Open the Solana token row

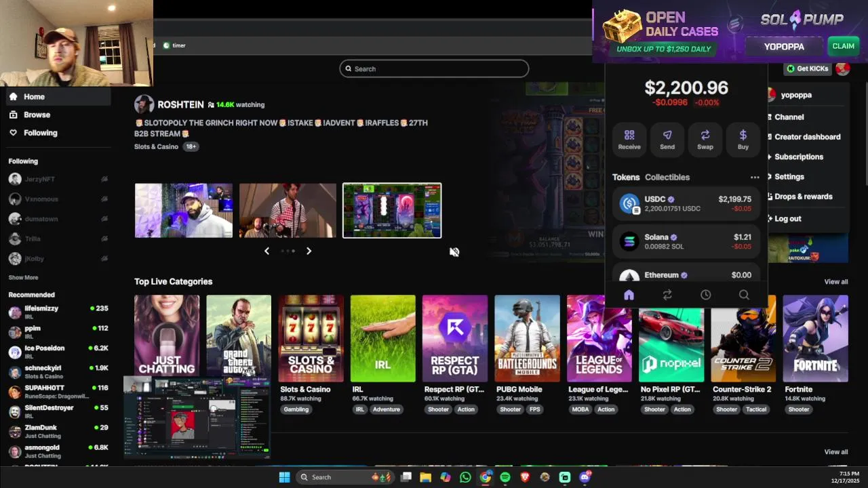coord(686,241)
